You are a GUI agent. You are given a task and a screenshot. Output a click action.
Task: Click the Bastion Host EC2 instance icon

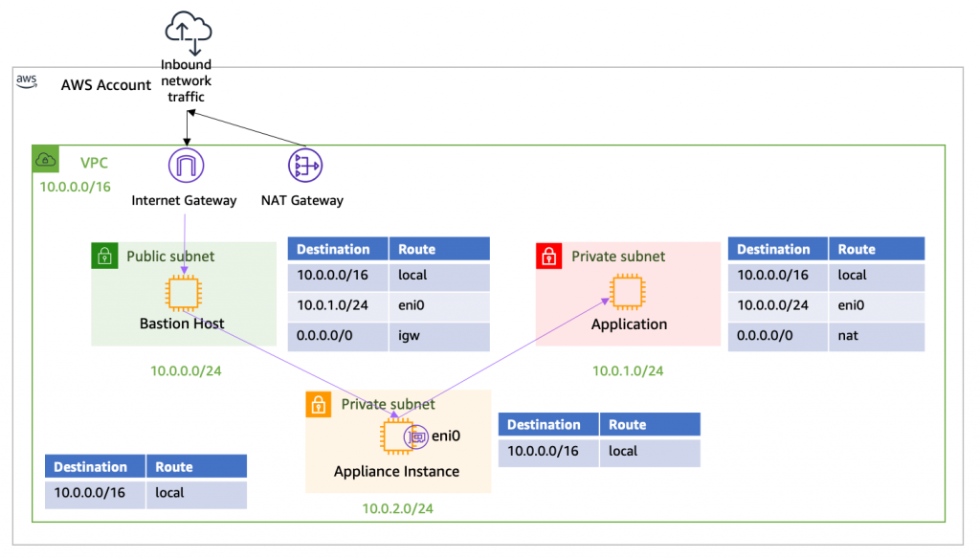click(x=185, y=292)
